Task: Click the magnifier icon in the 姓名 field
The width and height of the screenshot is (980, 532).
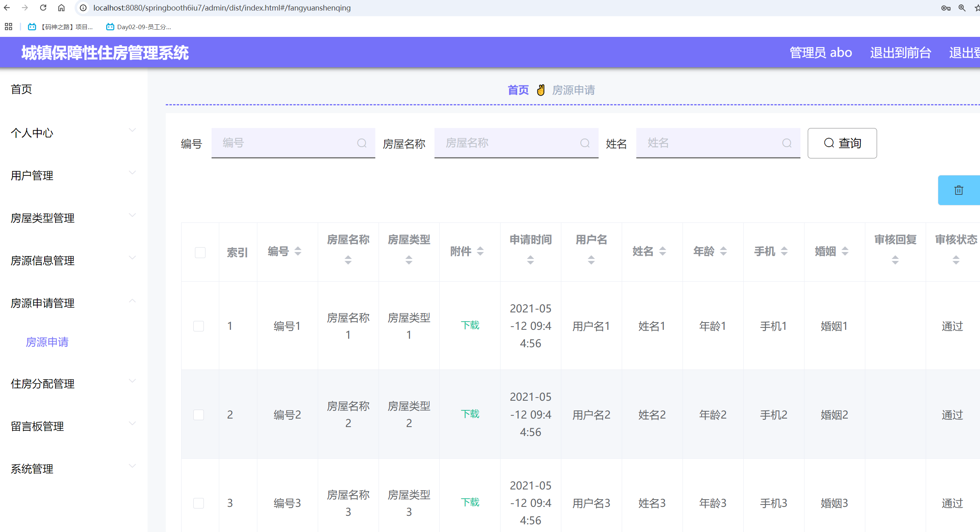Action: (787, 143)
